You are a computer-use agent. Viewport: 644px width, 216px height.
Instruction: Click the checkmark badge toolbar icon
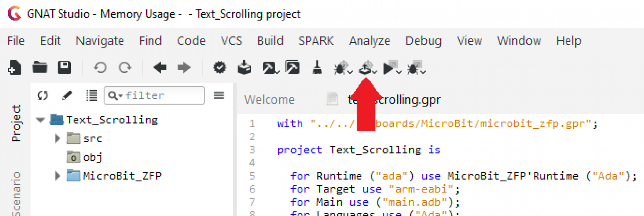coord(220,67)
